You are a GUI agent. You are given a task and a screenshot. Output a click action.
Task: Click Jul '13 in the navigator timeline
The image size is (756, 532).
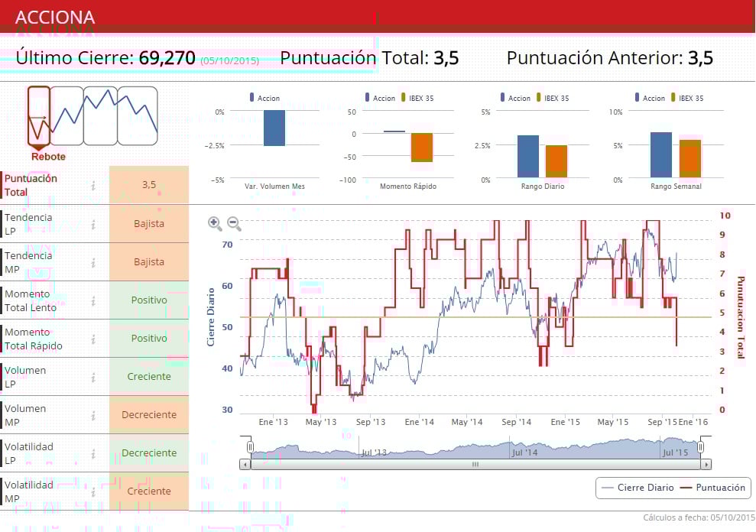tap(374, 453)
